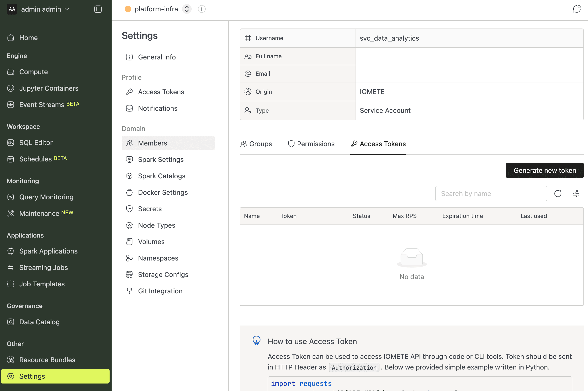Switch to the Permissions tab

pyautogui.click(x=311, y=144)
